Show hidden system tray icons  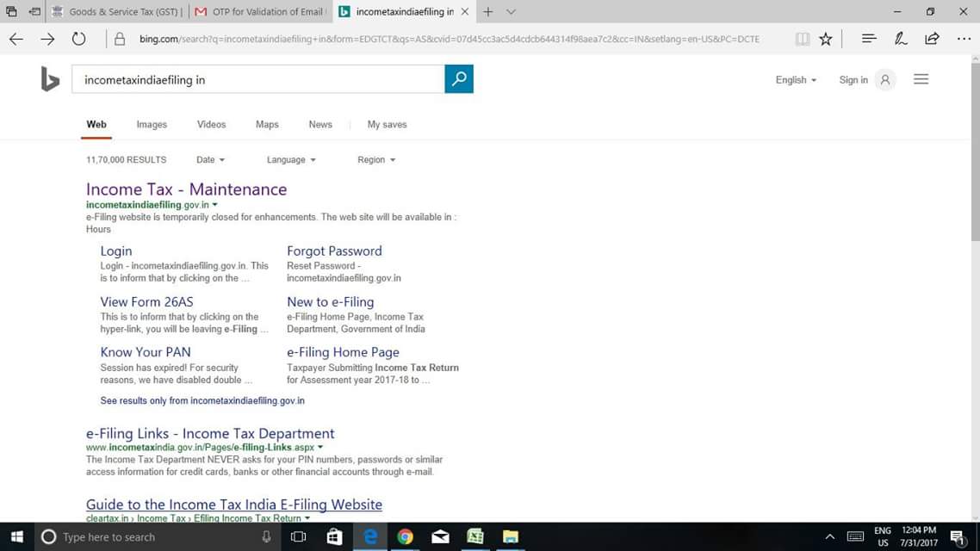tap(829, 536)
